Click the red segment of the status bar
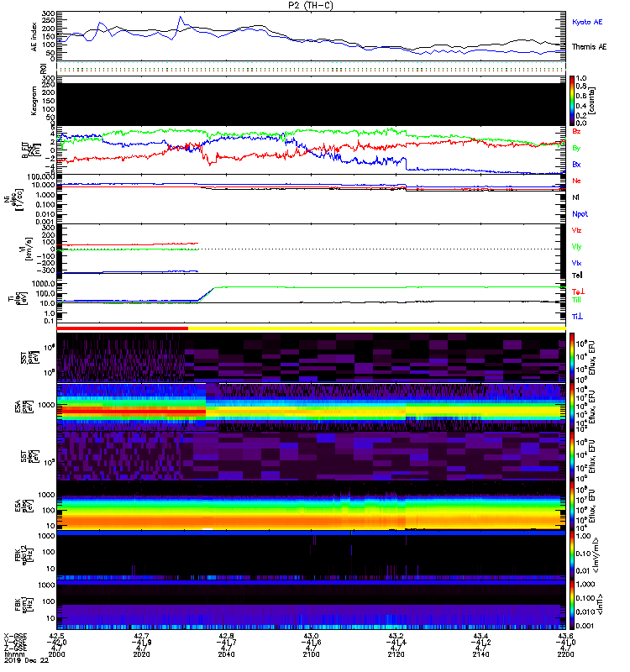 (x=122, y=328)
